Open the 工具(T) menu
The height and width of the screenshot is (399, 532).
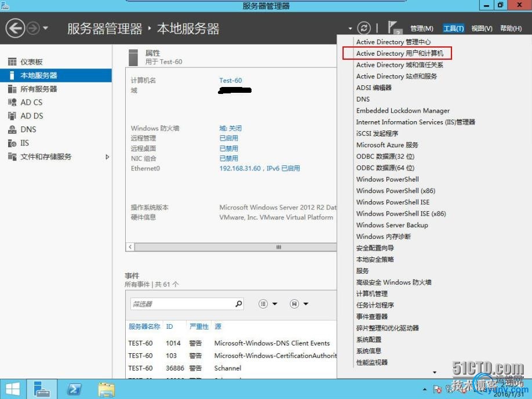[453, 28]
